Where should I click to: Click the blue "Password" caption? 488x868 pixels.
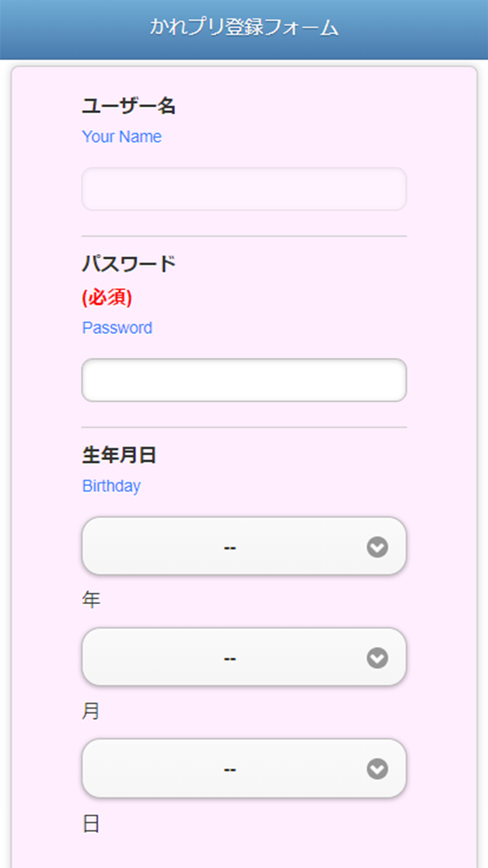(x=117, y=328)
